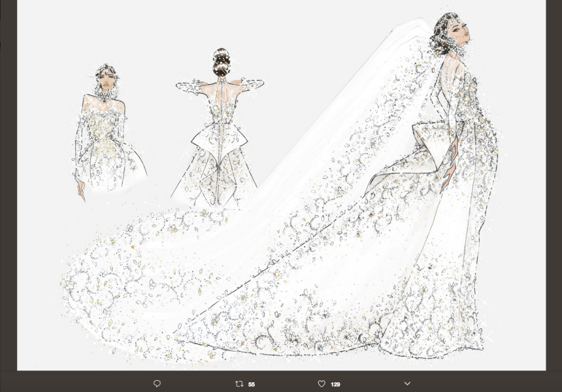Screen dimensions: 562x392
Task: Click the retweet arrows icon
Action: [239, 384]
